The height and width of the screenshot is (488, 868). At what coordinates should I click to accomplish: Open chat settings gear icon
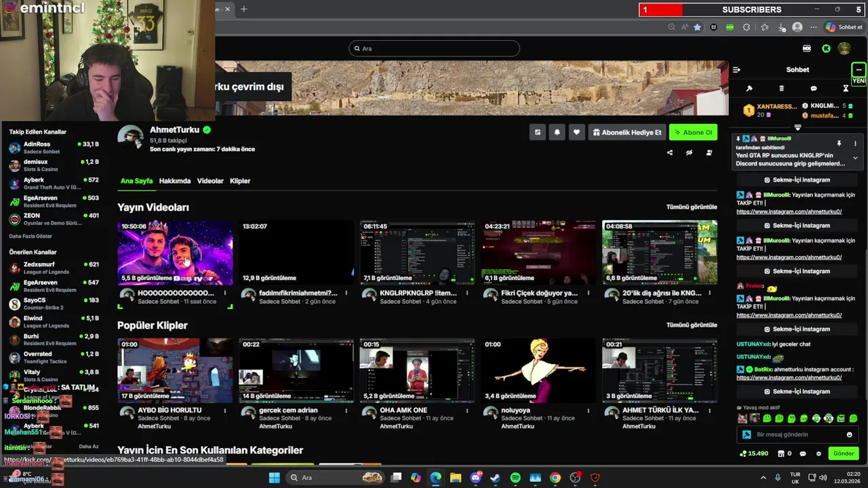coord(818,453)
